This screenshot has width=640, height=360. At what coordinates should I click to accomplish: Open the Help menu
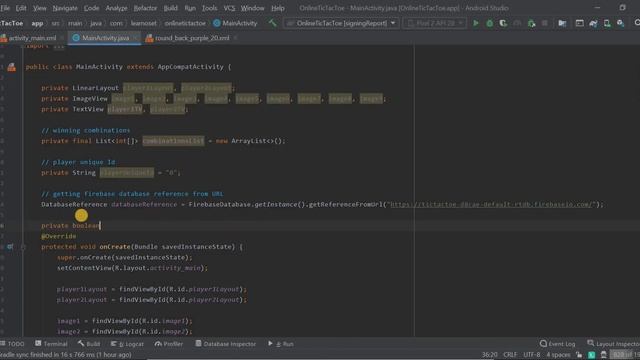[278, 8]
